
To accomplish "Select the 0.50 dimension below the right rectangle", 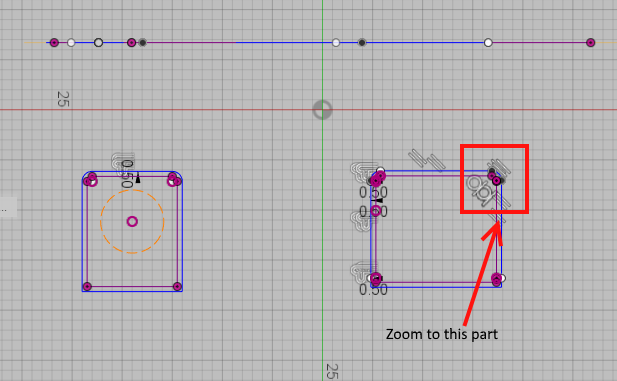I will (373, 290).
